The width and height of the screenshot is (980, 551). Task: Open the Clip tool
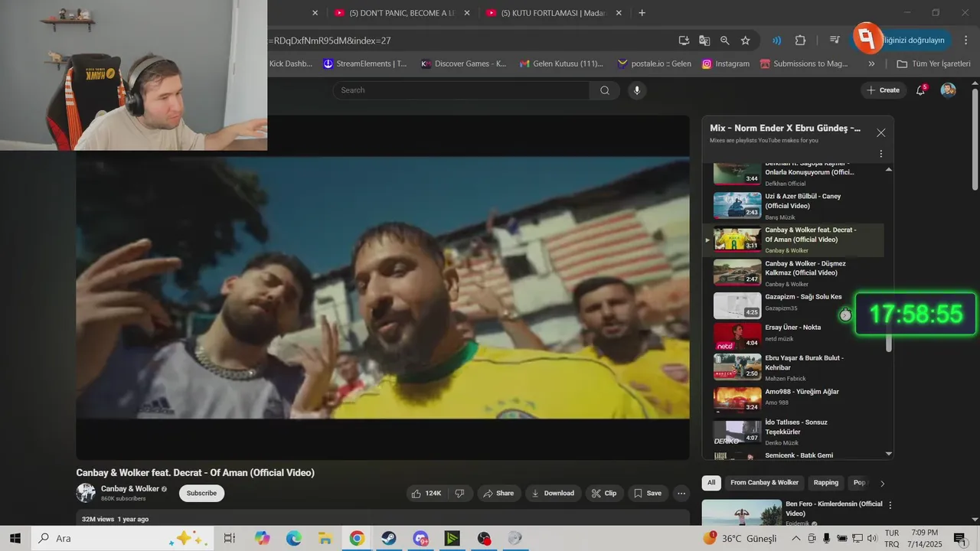point(603,494)
